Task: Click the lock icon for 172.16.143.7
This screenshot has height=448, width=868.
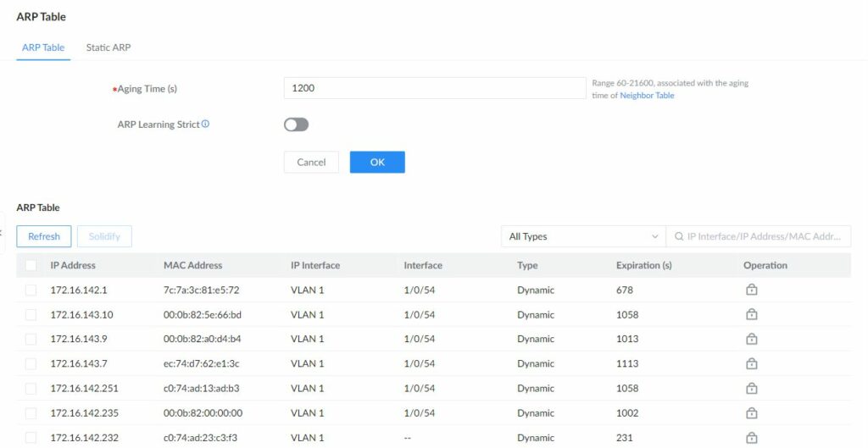Action: pyautogui.click(x=751, y=363)
